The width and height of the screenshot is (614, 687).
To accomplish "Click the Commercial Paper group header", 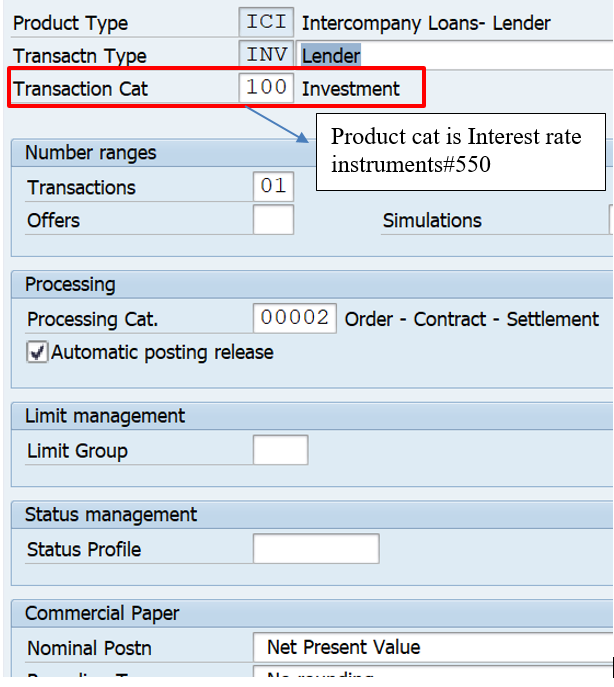I will [x=102, y=613].
